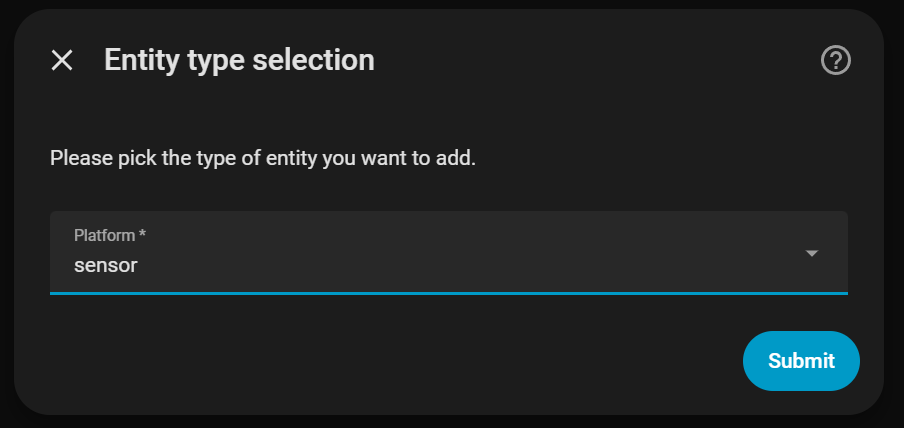This screenshot has height=428, width=904.
Task: Click the caret triangle beside 'sensor'
Action: 812,254
